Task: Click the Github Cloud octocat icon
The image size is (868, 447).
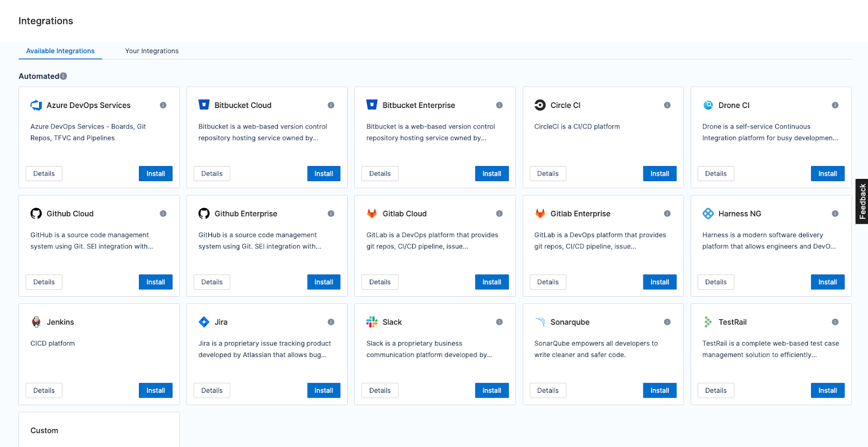Action: 36,214
